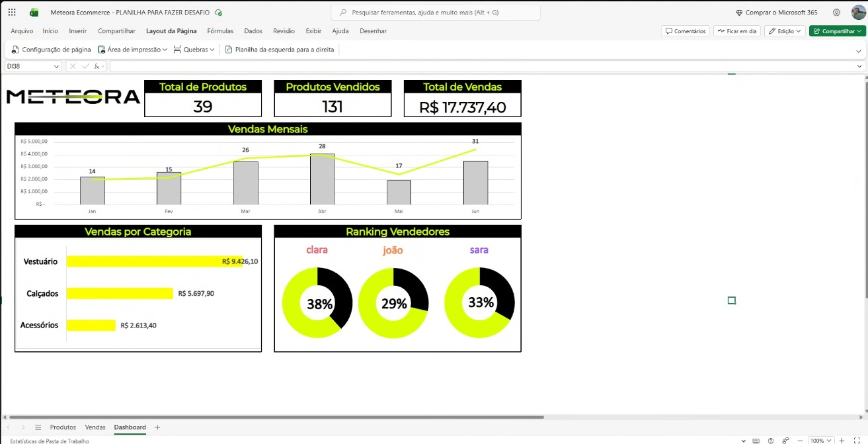Open the all sheets list icon
This screenshot has width=868, height=444.
click(x=38, y=427)
